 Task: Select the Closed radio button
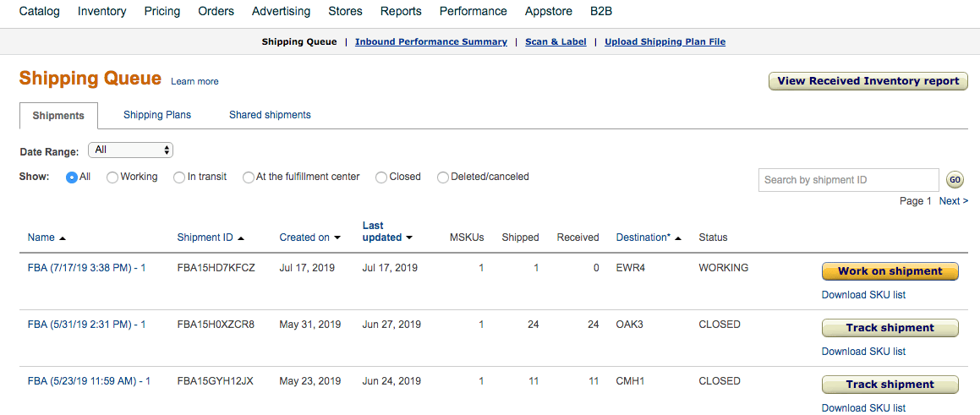point(381,177)
